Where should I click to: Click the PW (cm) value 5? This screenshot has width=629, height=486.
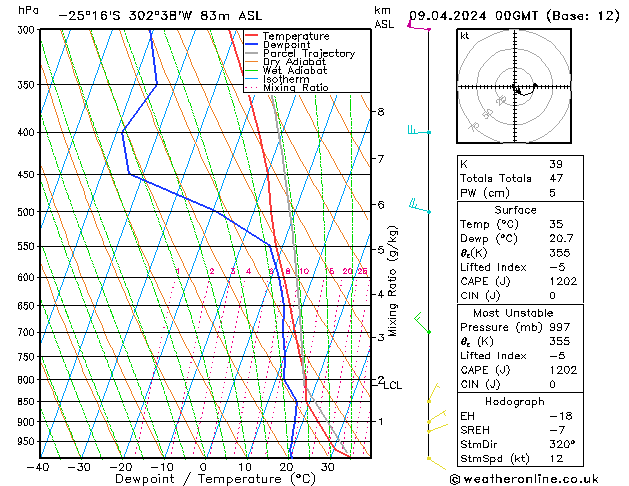(552, 193)
